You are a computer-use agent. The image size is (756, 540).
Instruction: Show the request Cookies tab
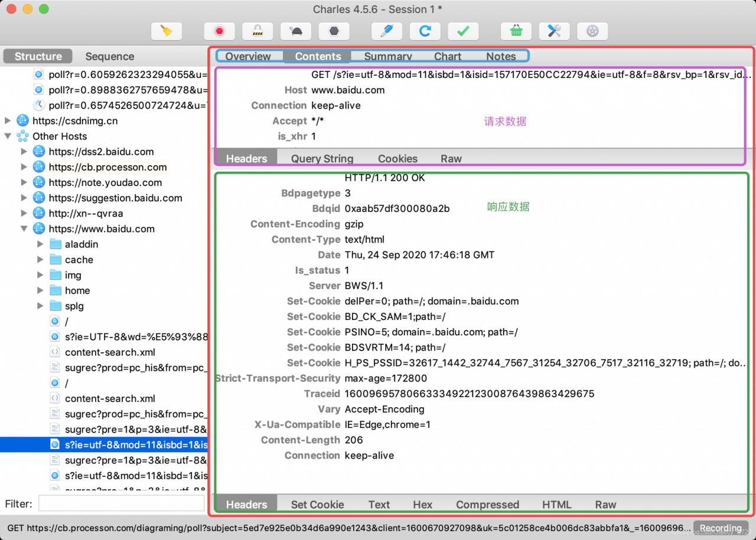[x=397, y=159]
